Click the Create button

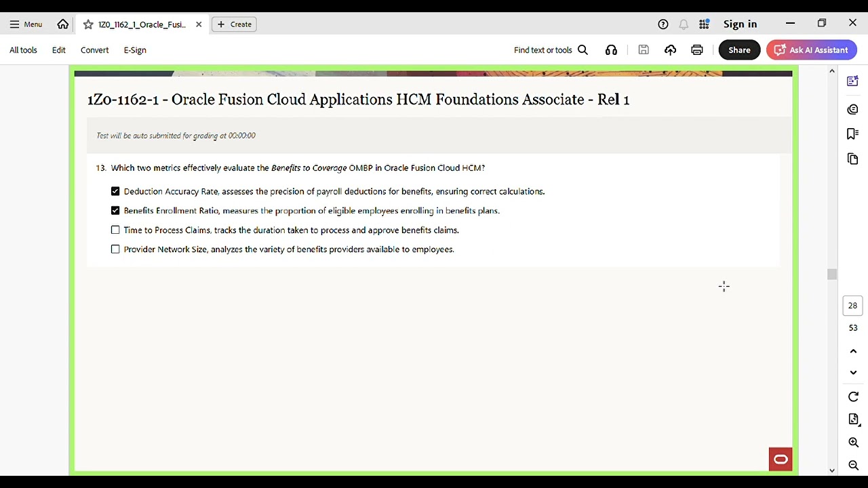point(235,24)
